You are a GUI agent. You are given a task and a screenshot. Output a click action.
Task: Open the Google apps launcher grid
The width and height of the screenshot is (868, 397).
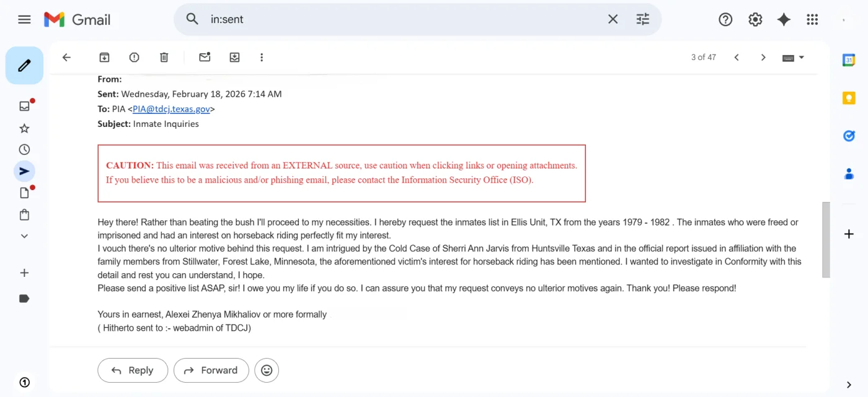[812, 19]
